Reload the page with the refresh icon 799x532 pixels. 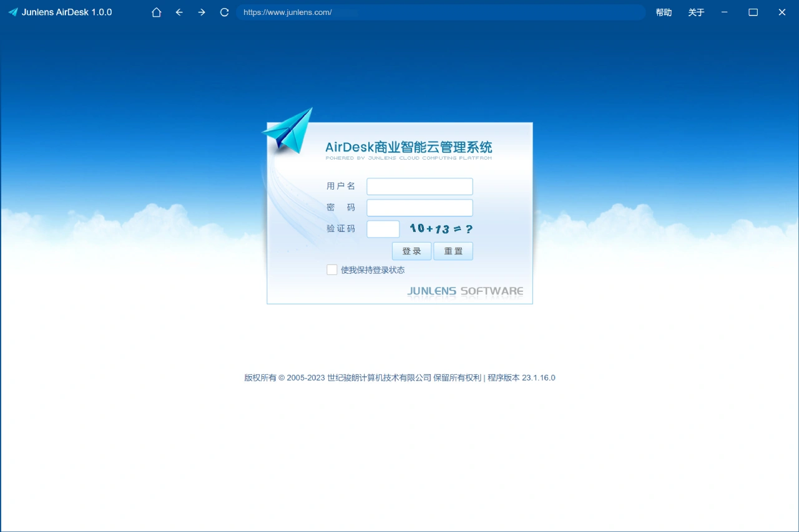pos(225,12)
